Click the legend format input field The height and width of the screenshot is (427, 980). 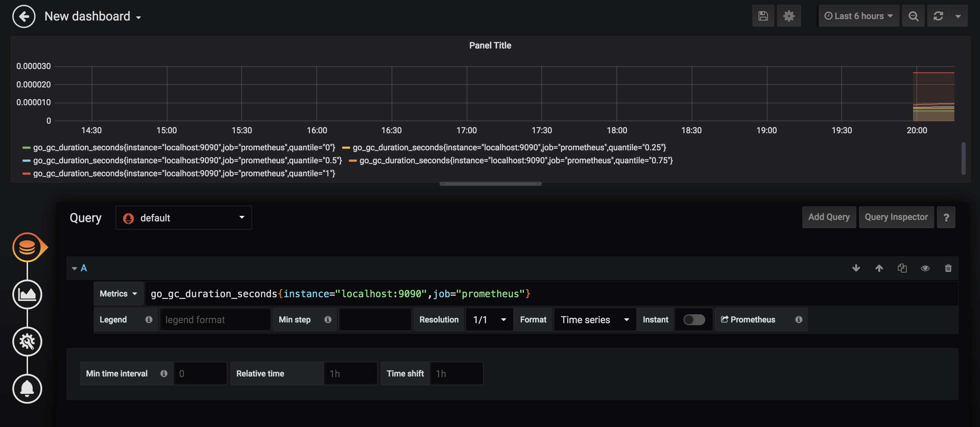click(215, 320)
